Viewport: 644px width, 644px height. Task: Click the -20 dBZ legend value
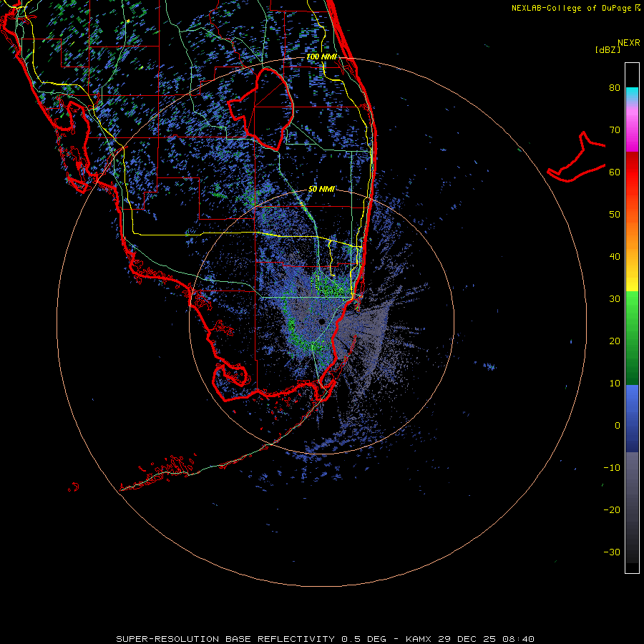(x=612, y=510)
